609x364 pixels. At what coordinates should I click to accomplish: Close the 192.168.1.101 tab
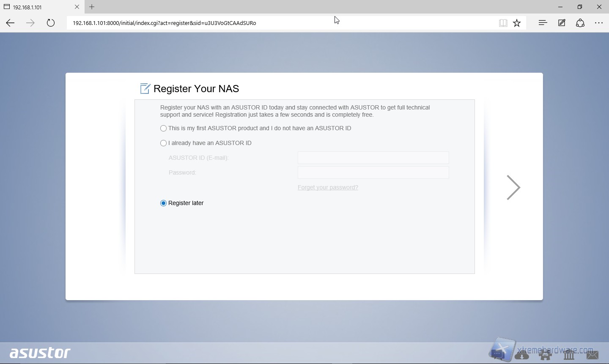click(77, 7)
